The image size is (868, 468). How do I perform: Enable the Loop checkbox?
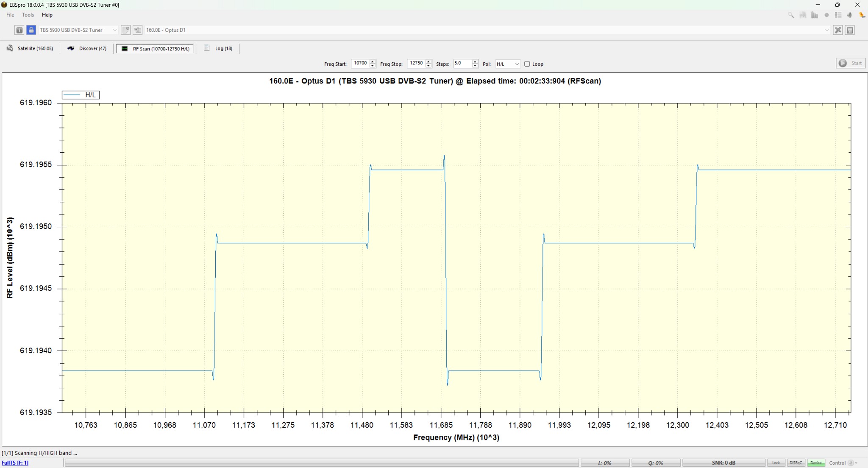pos(527,64)
